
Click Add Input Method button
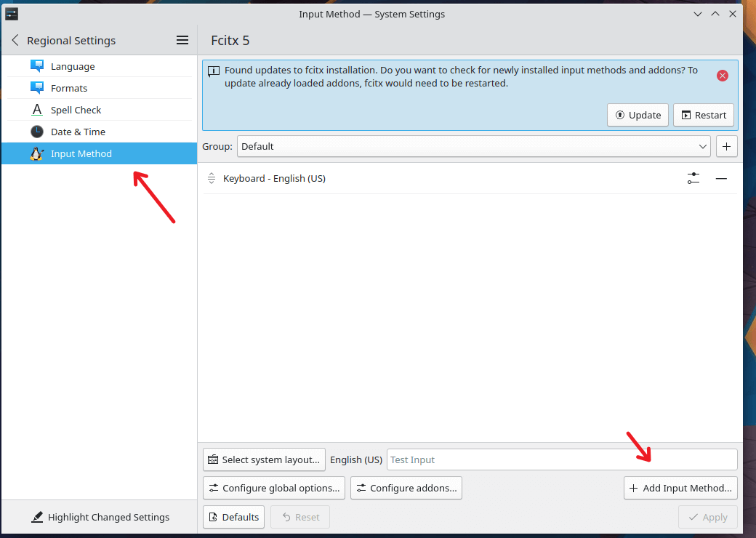(681, 488)
